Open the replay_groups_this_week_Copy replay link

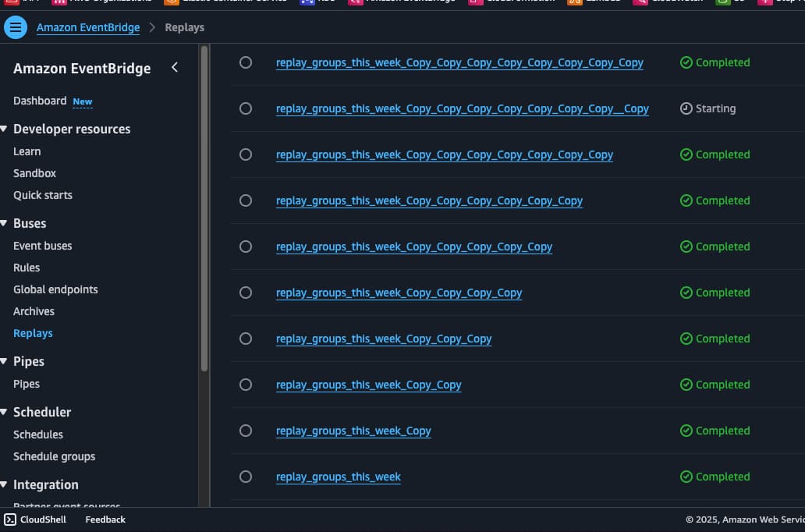tap(353, 431)
